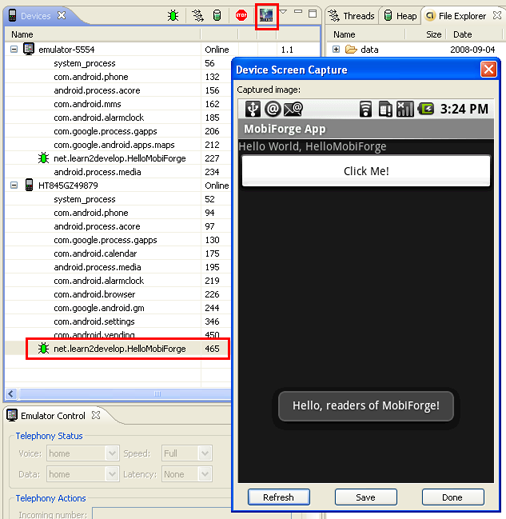The image size is (506, 519).
Task: Select net.learn2develop.HelloMobiForge with PID 465
Action: [x=120, y=349]
